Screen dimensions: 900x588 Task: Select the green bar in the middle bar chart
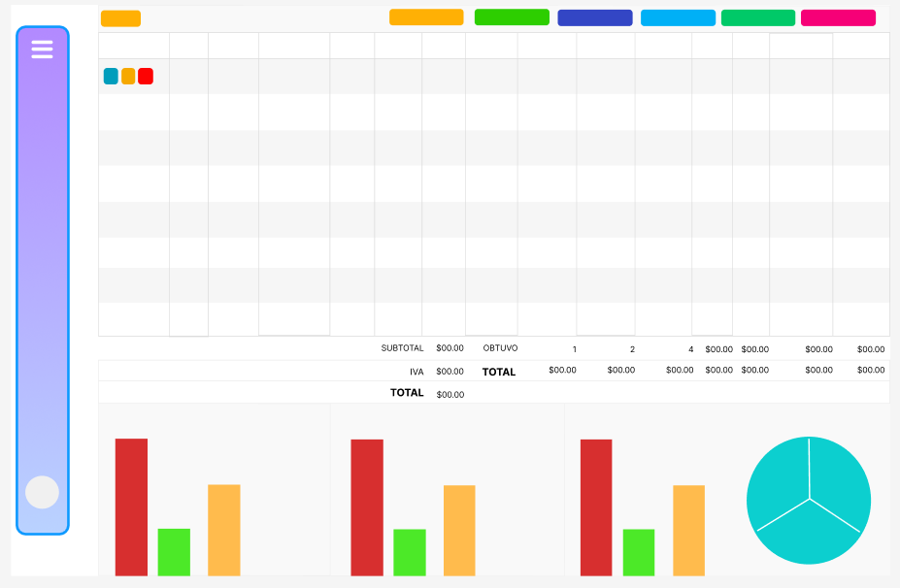(x=410, y=552)
